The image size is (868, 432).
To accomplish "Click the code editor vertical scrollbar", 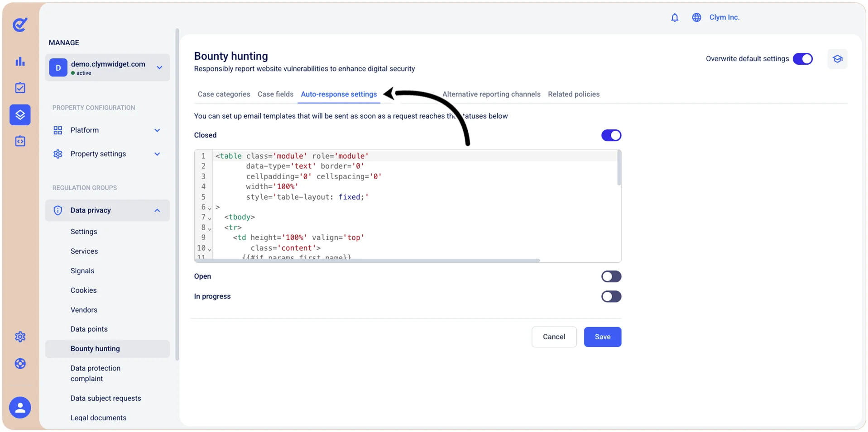I will [x=619, y=168].
